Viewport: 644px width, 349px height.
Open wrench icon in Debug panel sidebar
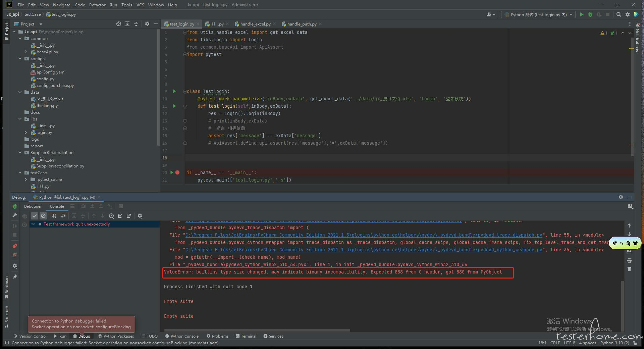coord(15,215)
